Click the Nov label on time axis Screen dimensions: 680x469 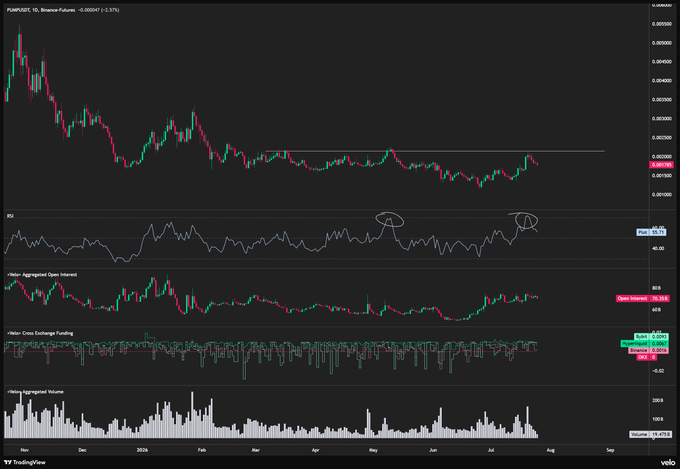pyautogui.click(x=24, y=450)
